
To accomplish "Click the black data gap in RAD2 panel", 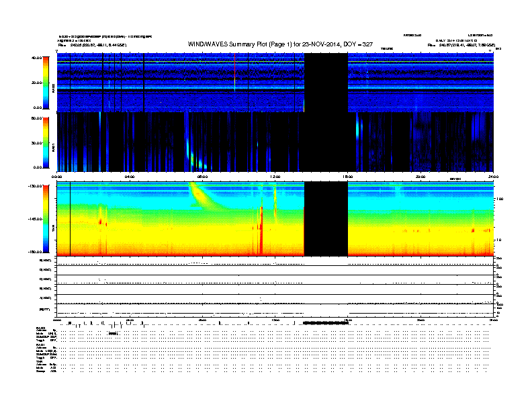I will click(326, 83).
